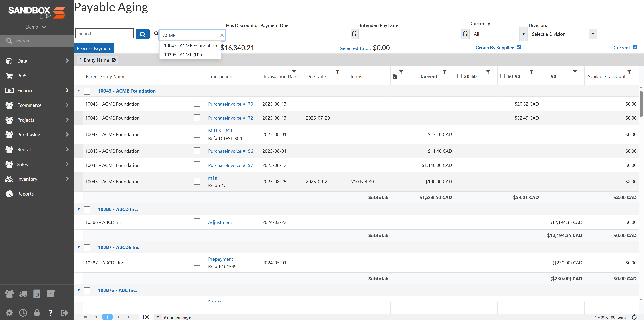Open the Intended Pay Date calendar
644x320 pixels.
click(x=465, y=34)
